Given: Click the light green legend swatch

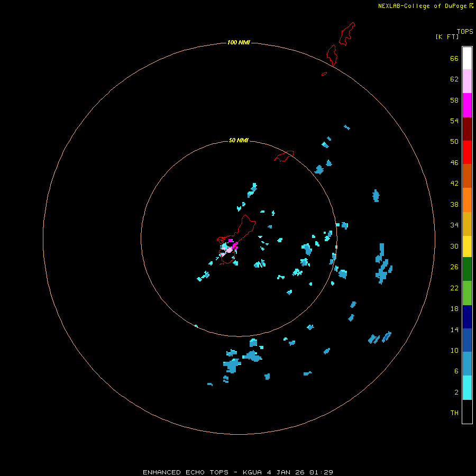Looking at the screenshot, I should [x=467, y=293].
